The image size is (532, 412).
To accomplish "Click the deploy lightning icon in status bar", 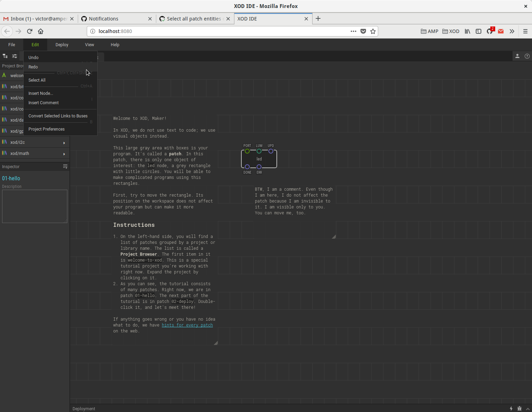I will pyautogui.click(x=511, y=409).
